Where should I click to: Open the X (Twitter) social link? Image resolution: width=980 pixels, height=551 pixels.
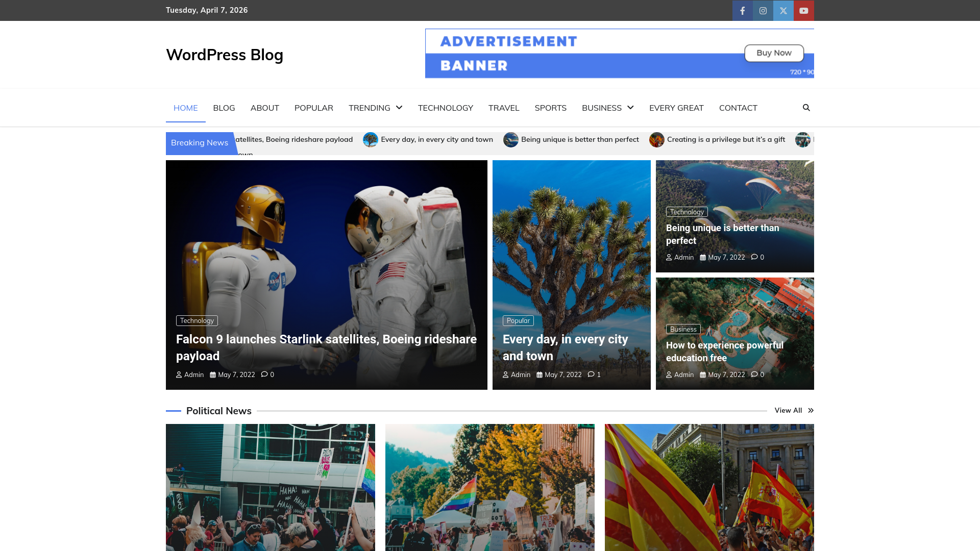[x=783, y=10]
